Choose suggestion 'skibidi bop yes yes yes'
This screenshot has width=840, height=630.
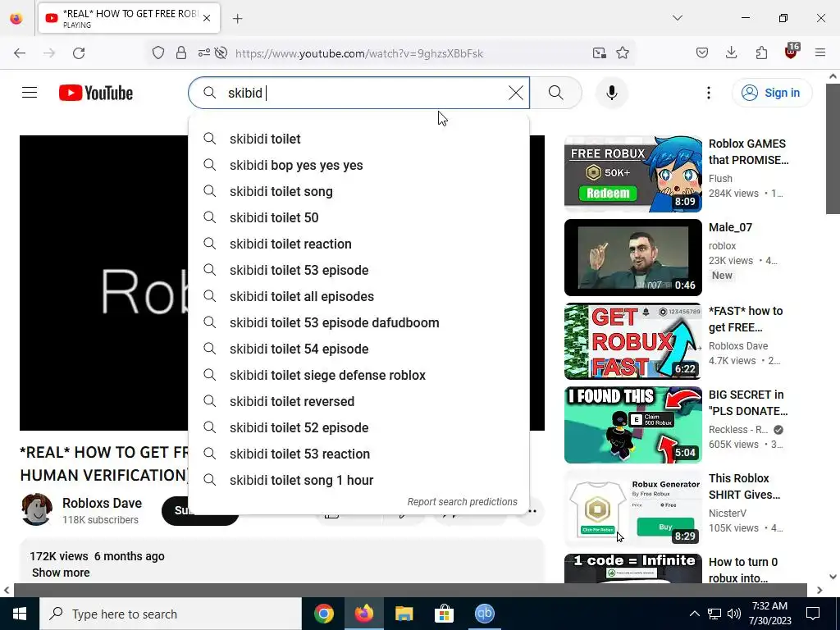point(359,165)
